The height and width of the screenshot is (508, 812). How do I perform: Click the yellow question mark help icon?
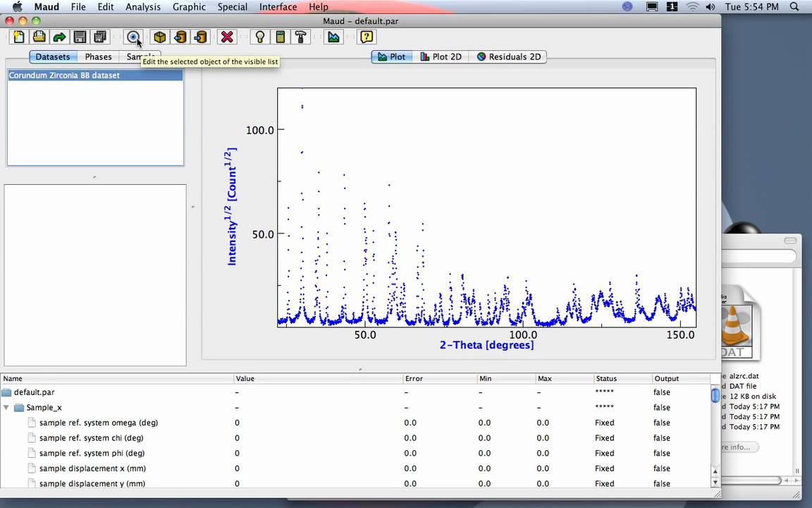367,37
